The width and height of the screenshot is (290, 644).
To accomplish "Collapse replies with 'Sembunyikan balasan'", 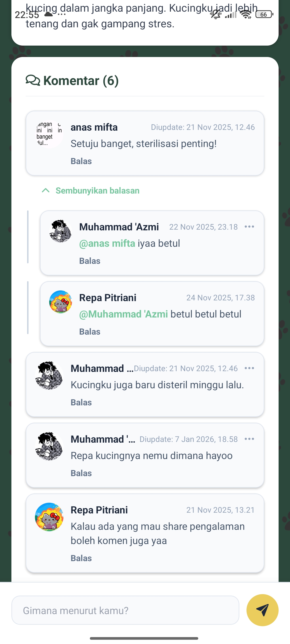I will [97, 191].
